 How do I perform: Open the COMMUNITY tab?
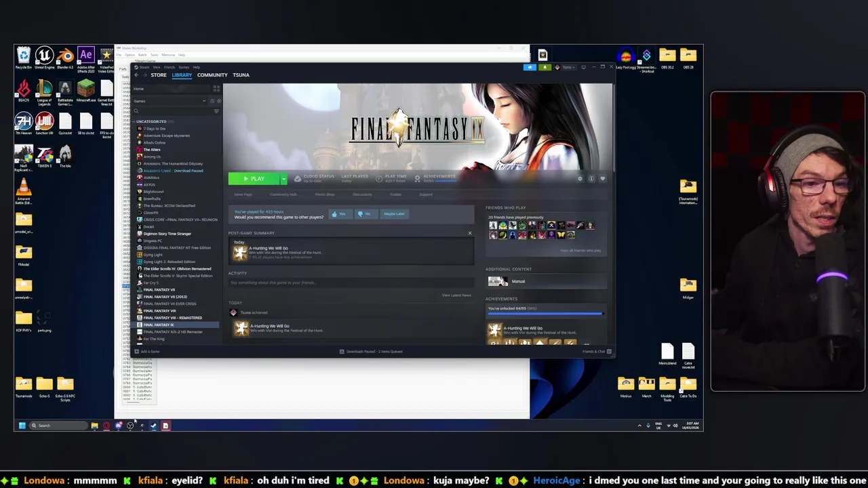coord(212,75)
